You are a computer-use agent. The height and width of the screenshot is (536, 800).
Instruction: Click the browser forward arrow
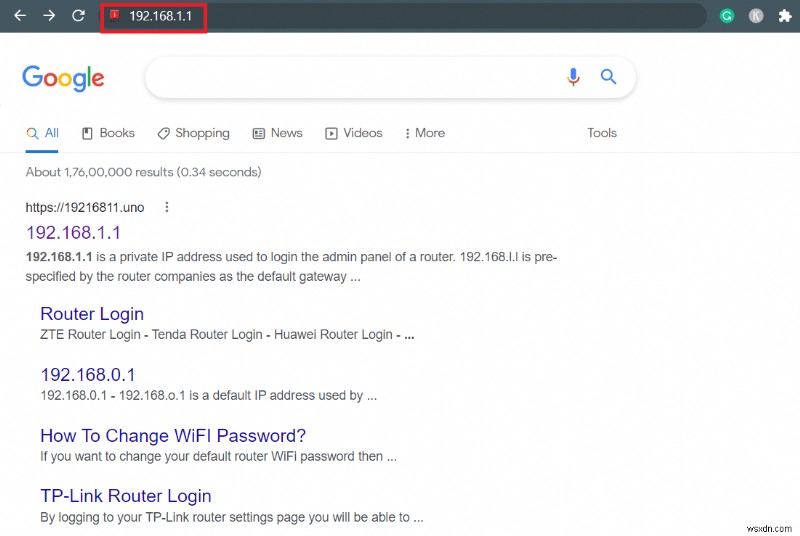(49, 16)
